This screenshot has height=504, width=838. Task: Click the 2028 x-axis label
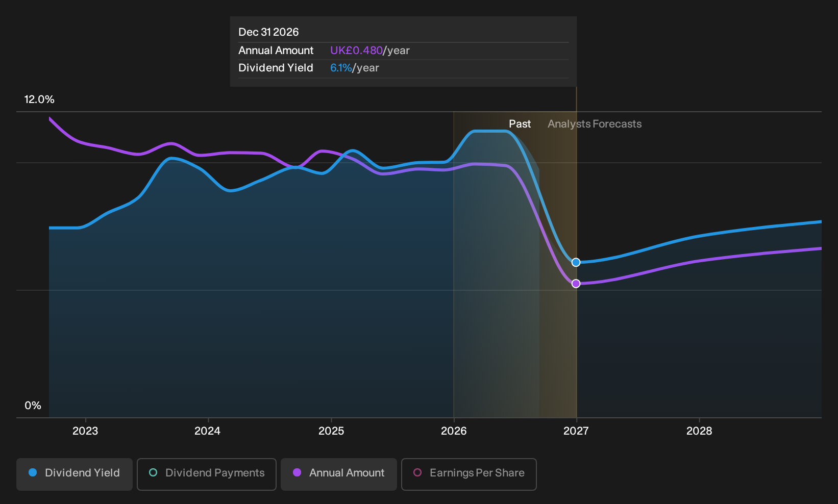[699, 431]
